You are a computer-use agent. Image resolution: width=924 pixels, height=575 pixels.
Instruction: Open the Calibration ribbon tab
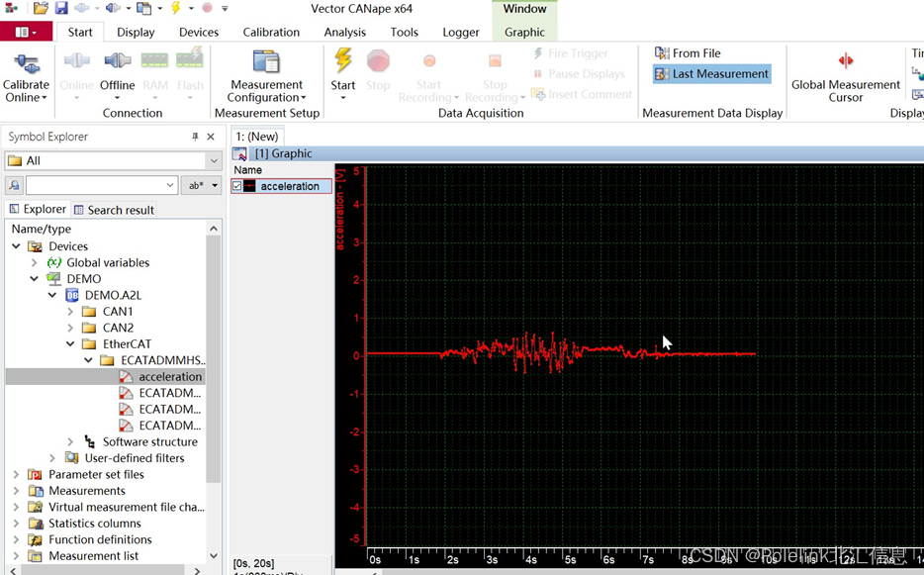pos(271,32)
